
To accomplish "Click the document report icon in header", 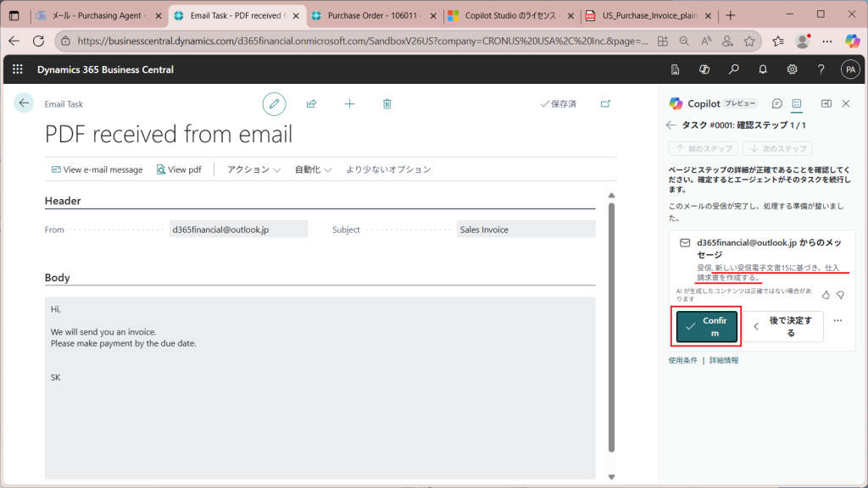I will point(675,69).
